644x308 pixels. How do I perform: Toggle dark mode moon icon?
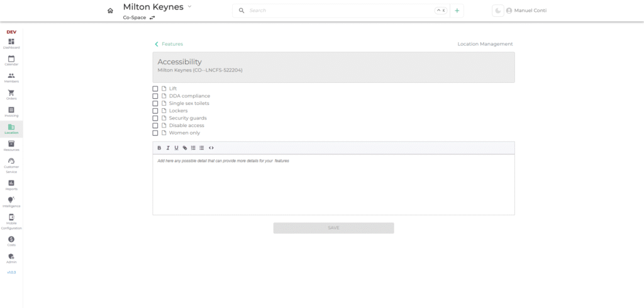pos(497,11)
